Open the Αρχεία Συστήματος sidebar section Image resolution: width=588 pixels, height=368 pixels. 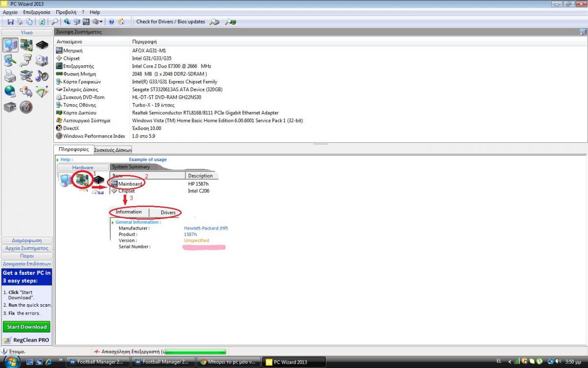[27, 248]
